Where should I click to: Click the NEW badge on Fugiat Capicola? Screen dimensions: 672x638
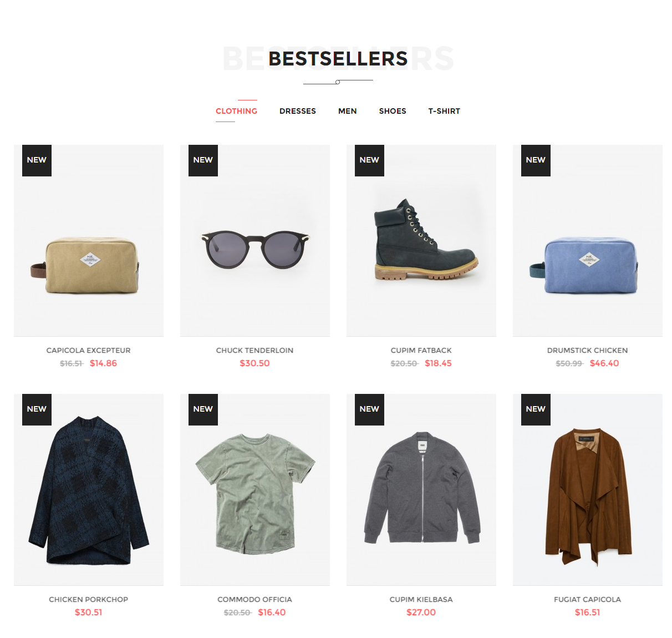[x=536, y=409]
